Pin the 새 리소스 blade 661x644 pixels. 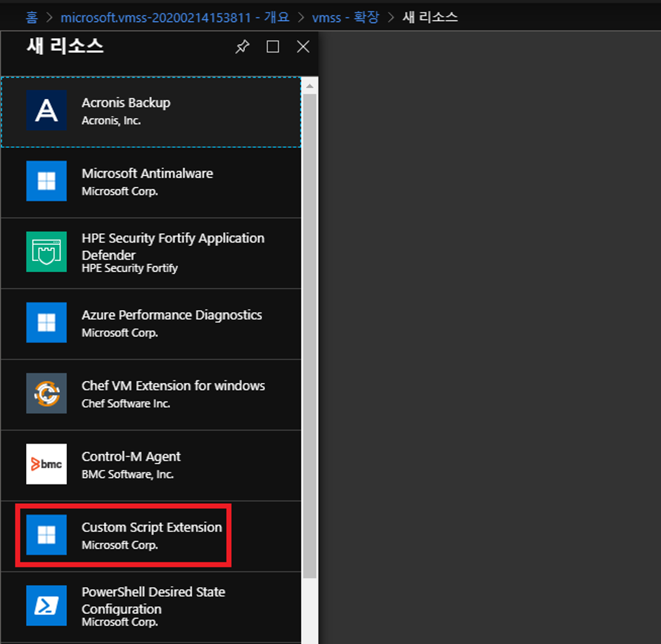point(243,46)
